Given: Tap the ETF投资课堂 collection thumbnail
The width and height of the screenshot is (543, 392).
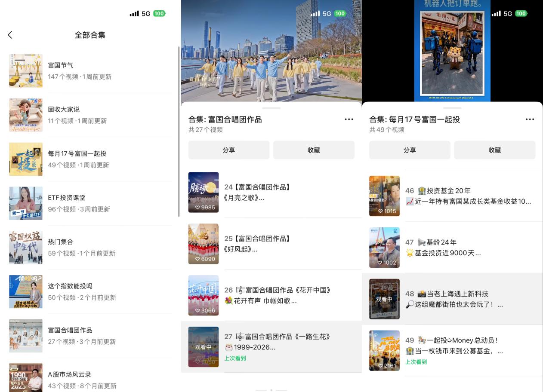Looking at the screenshot, I should (26, 203).
